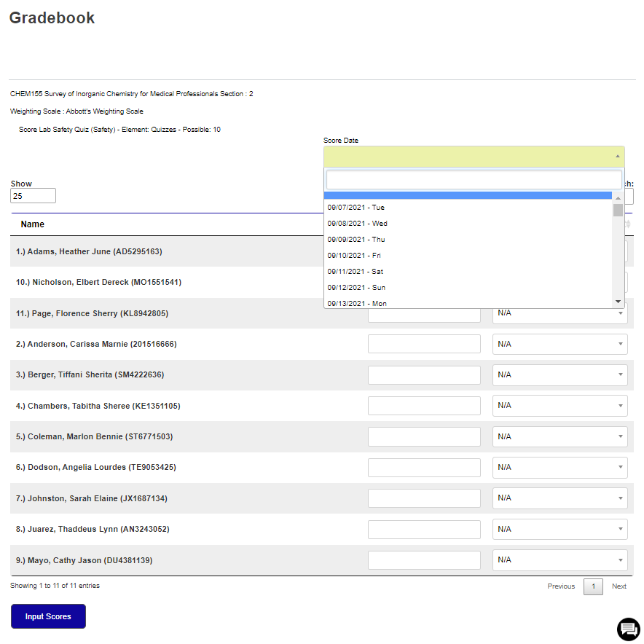Open the chat bubble icon
The height and width of the screenshot is (644, 644).
(x=628, y=629)
